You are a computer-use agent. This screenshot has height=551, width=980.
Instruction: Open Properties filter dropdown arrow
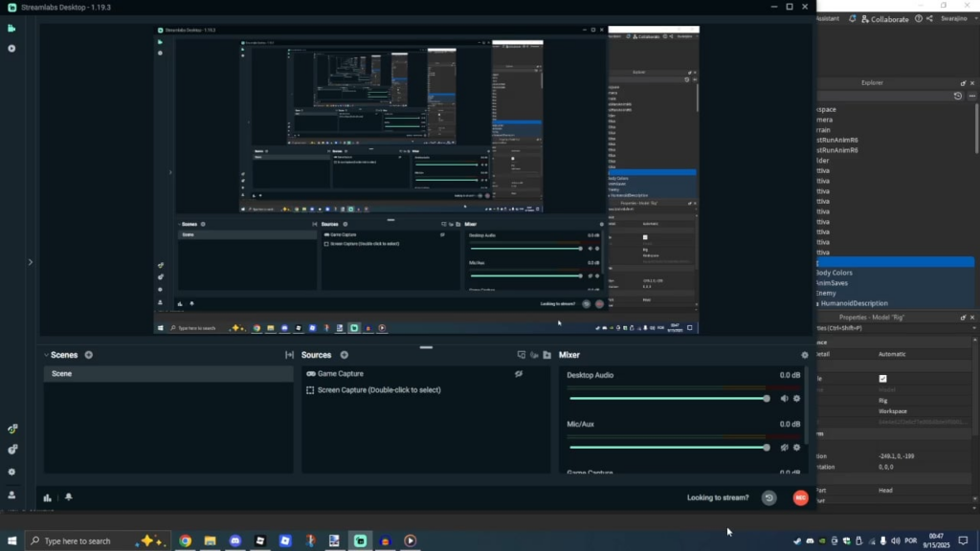point(975,328)
